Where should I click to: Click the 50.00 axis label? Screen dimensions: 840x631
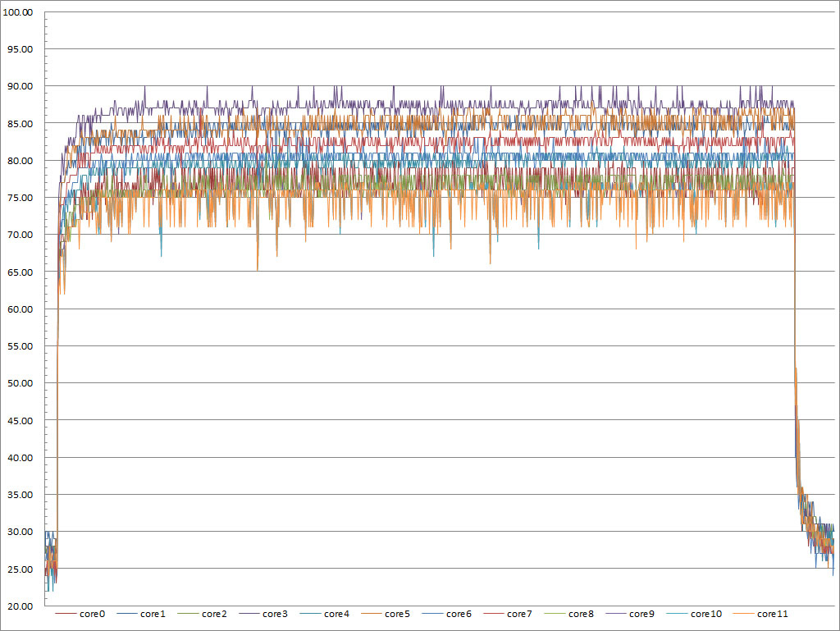click(20, 383)
